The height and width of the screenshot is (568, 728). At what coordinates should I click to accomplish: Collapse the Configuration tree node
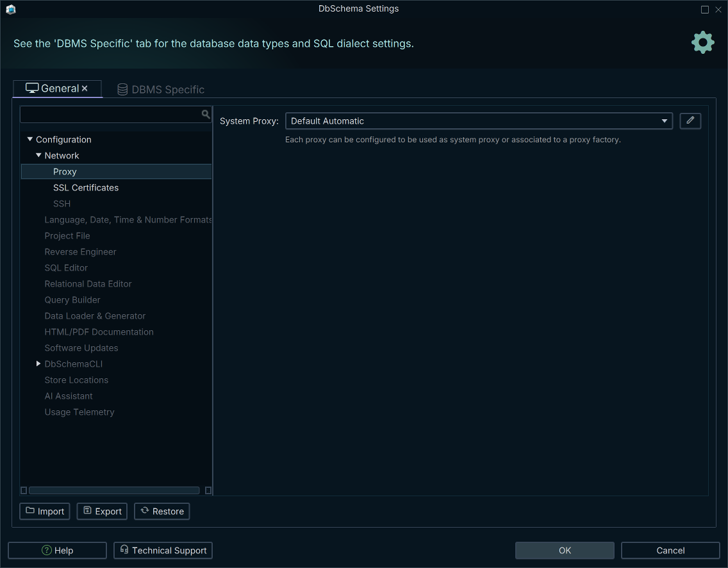(29, 139)
